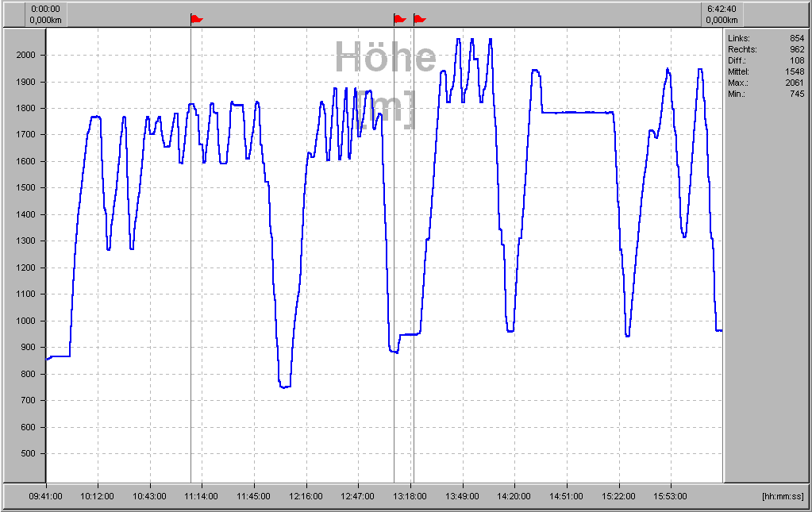Image resolution: width=812 pixels, height=512 pixels.
Task: Select the left cursor box showing 0:00:00
Action: 45,14
